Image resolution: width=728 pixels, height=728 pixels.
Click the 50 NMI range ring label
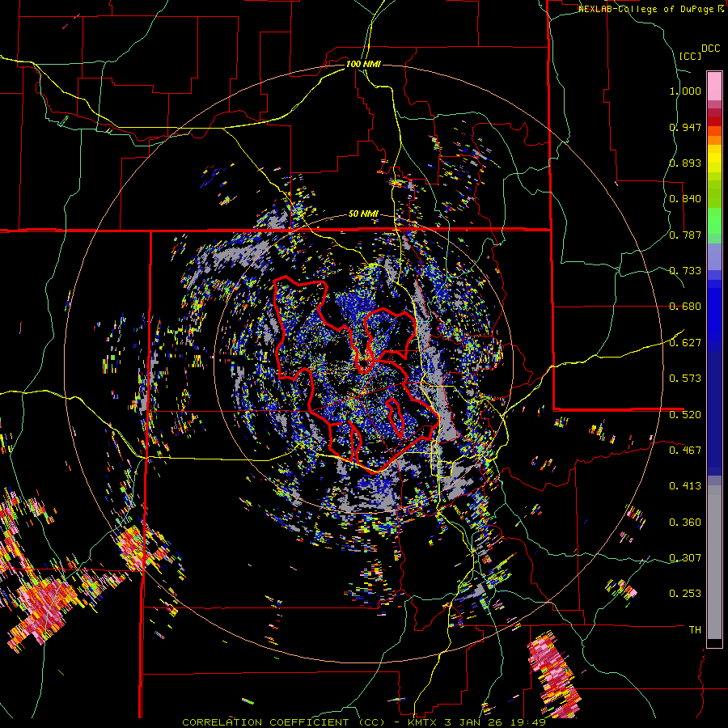[x=363, y=214]
